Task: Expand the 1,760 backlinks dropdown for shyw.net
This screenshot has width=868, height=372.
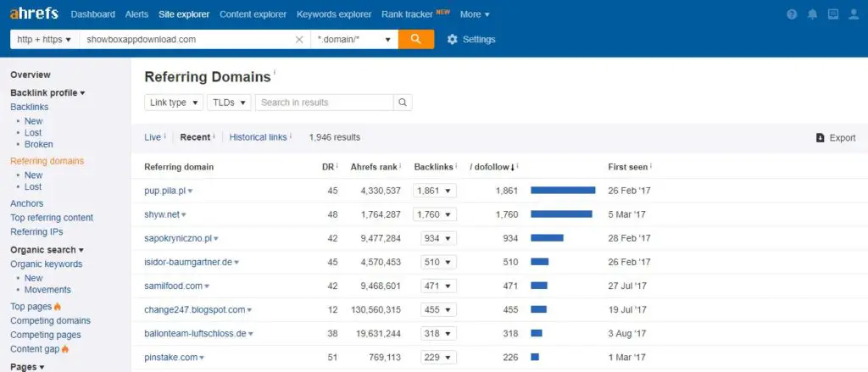Action: [435, 214]
